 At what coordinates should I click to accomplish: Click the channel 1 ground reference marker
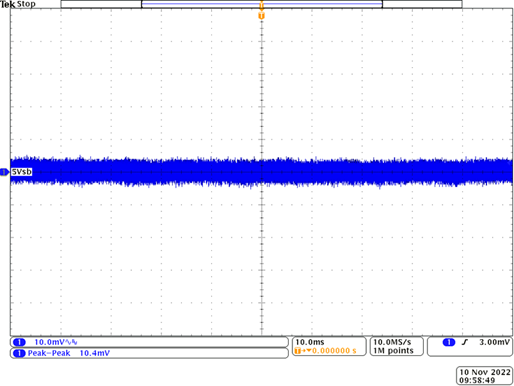(x=4, y=172)
